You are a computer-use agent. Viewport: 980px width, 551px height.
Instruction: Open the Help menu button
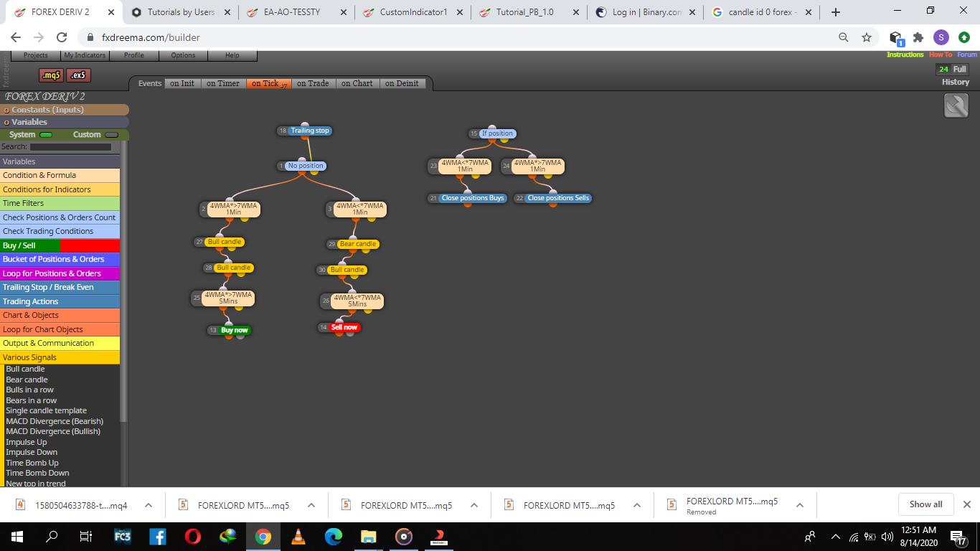tap(232, 55)
